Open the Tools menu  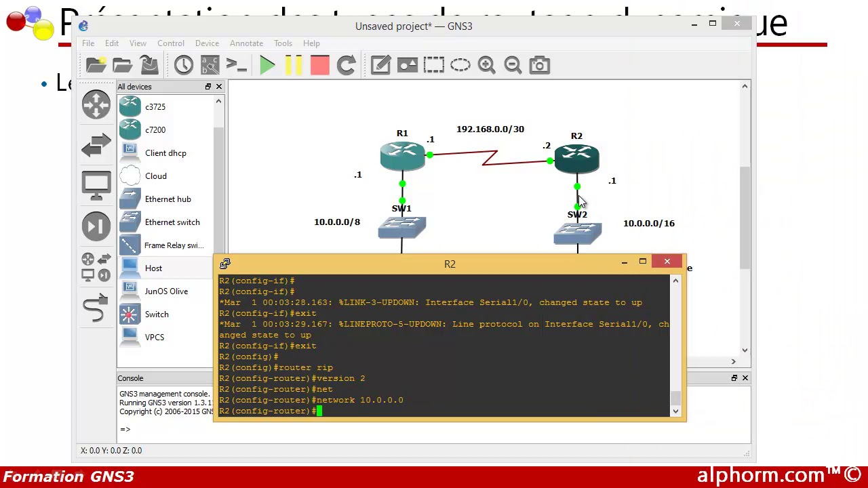click(x=283, y=43)
